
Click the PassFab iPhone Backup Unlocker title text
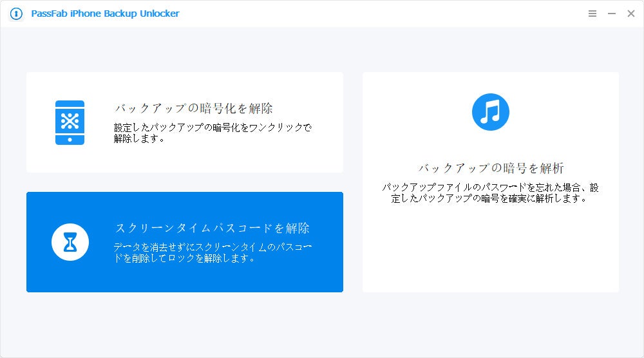tap(105, 14)
